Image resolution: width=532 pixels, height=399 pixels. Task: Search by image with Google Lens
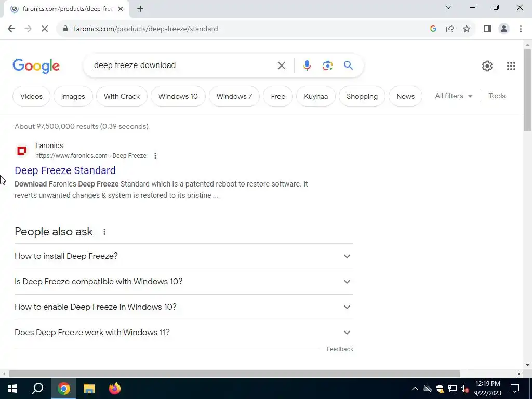pos(327,65)
